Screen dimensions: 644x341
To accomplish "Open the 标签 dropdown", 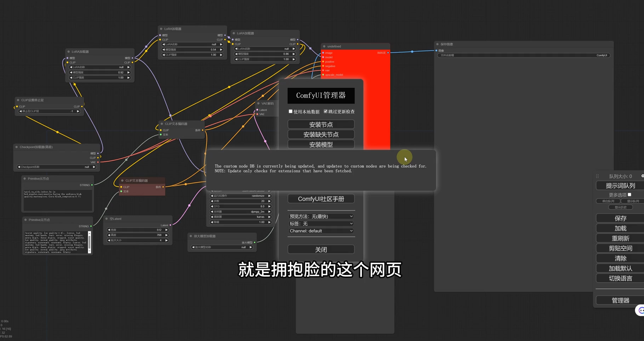I will [x=321, y=224].
